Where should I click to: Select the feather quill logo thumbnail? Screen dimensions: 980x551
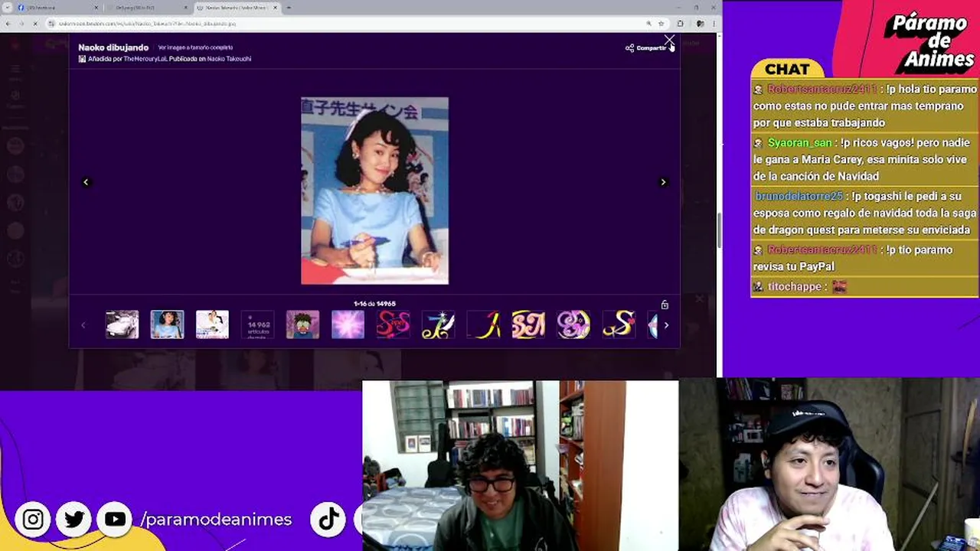click(x=438, y=325)
